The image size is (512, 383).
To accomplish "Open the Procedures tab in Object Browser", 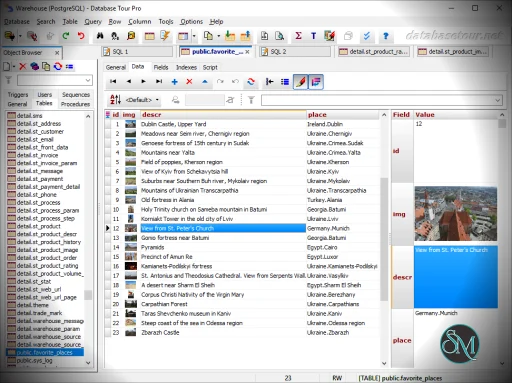I will [75, 104].
